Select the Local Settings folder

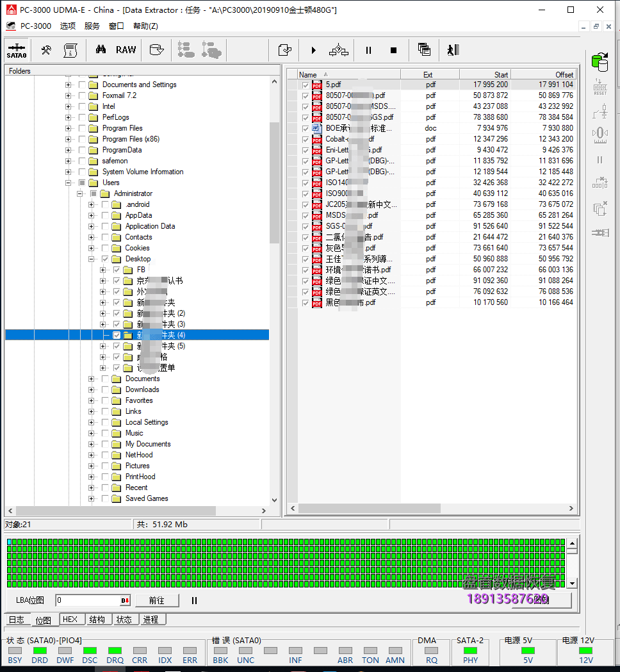(x=147, y=422)
